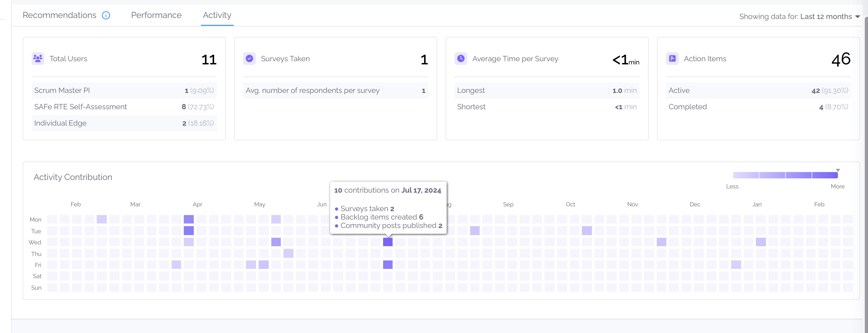Click the Individual Edge row

click(124, 123)
